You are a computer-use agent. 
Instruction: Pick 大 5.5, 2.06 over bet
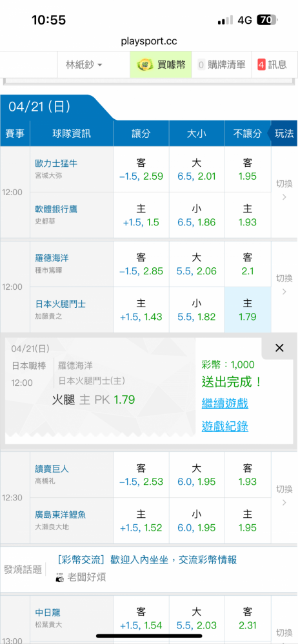(x=196, y=265)
